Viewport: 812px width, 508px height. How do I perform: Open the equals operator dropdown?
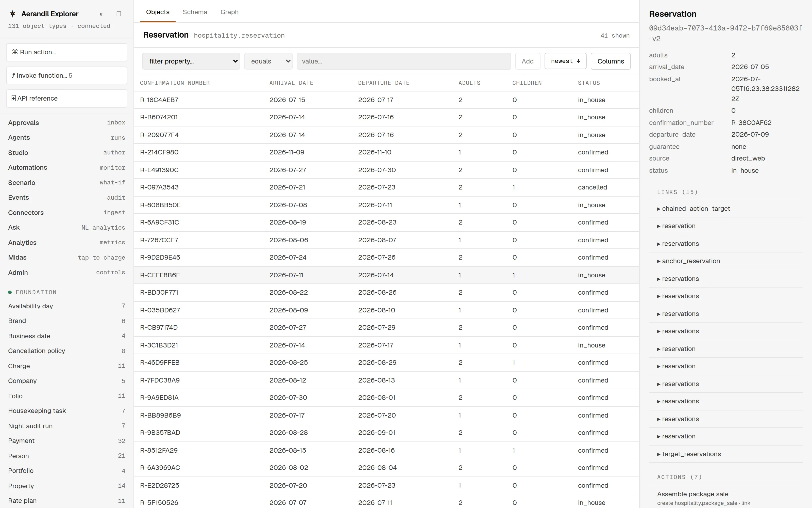point(268,61)
